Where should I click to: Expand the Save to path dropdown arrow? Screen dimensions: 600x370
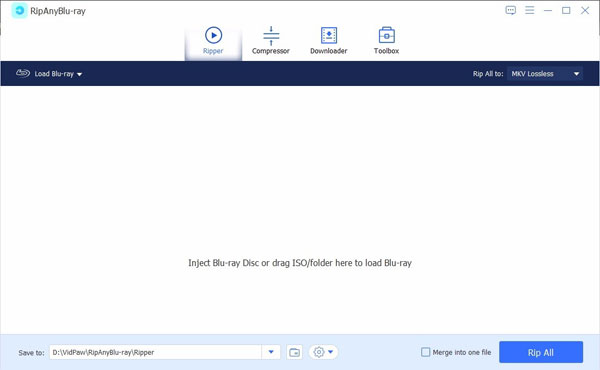[271, 352]
